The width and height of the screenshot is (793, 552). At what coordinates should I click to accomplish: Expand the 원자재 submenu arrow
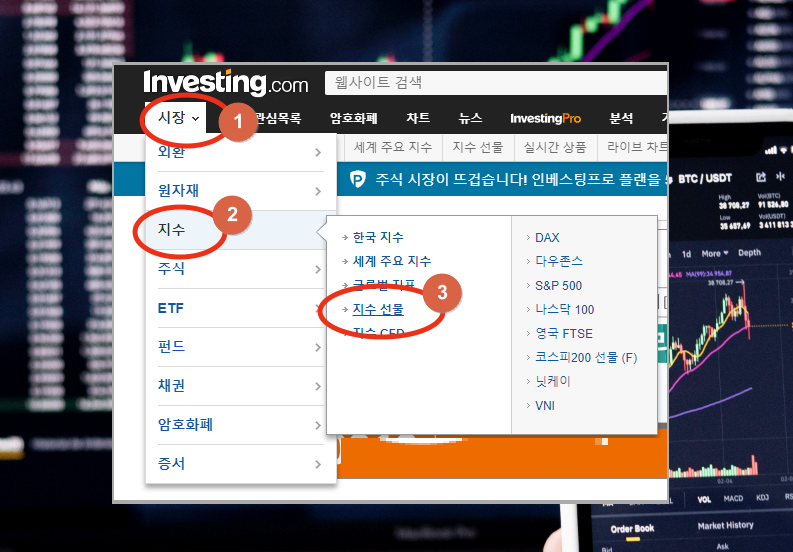click(318, 191)
